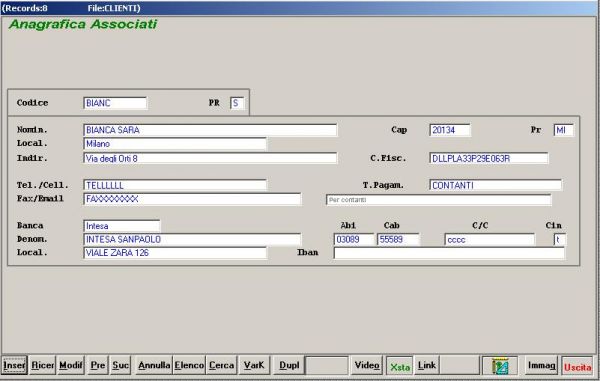Click the T.Pagam. field showing CONTANTI

(x=496, y=185)
